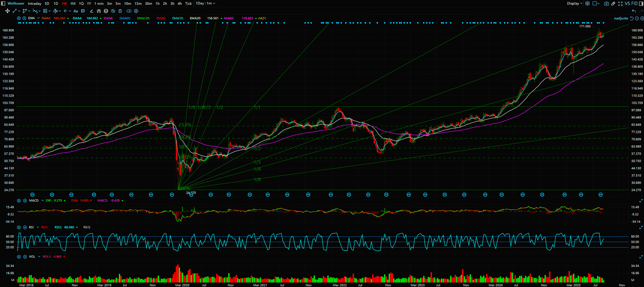Viewport: 644px width, 287px height.
Task: Click the nadjuste adjustment label
Action: 621,19
